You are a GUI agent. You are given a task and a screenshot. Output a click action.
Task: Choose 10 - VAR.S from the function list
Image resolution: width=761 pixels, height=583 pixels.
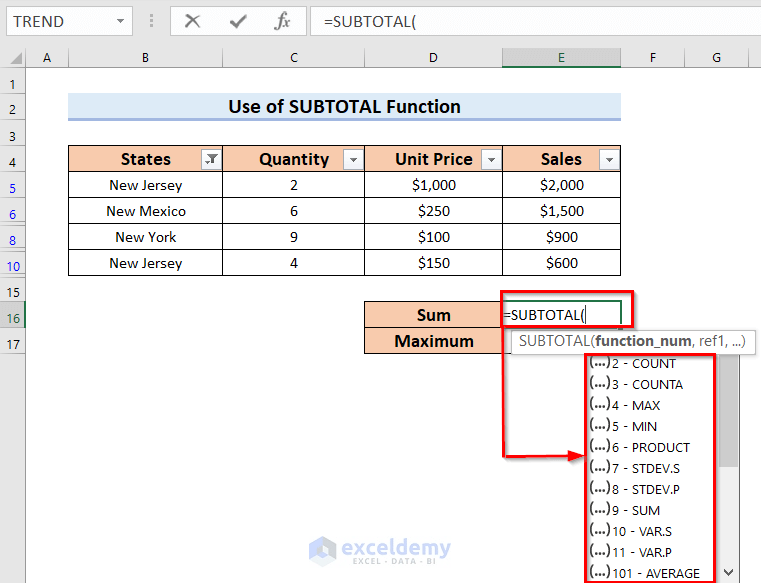pos(650,531)
